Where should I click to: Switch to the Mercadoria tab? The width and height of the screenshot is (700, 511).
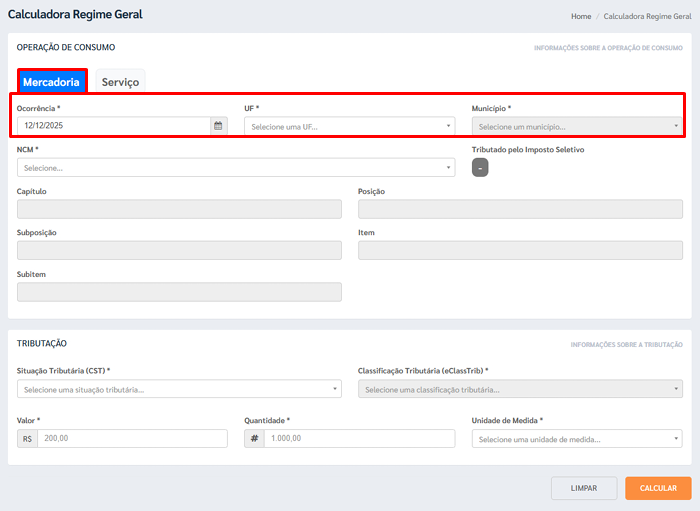point(52,82)
